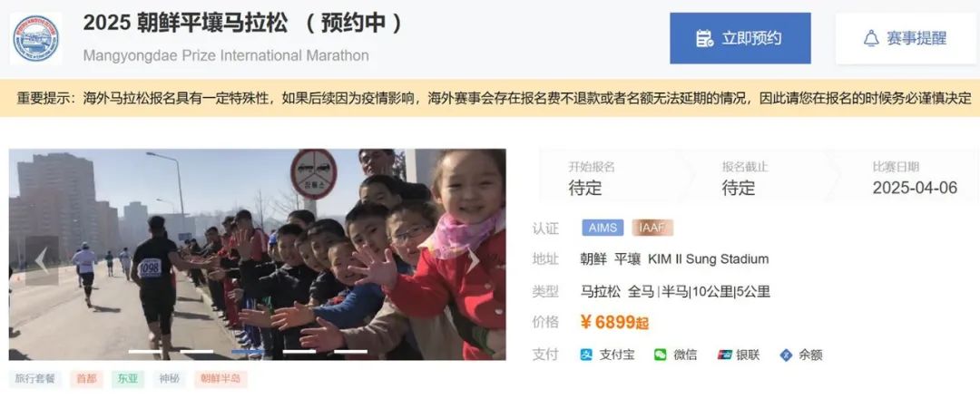Select the Alipay 支付宝 payment icon

[x=585, y=355]
